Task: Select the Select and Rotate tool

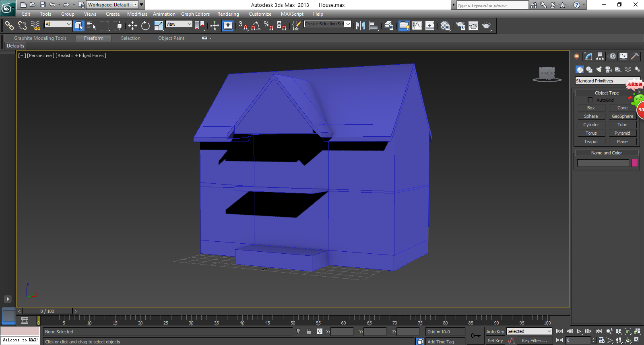Action: click(145, 26)
